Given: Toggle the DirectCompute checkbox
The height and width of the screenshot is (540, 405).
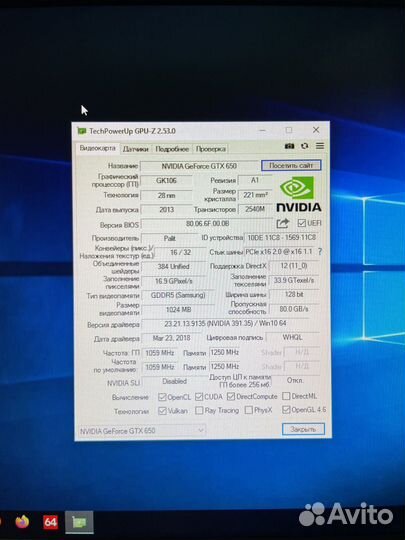Looking at the screenshot, I should click(x=231, y=396).
